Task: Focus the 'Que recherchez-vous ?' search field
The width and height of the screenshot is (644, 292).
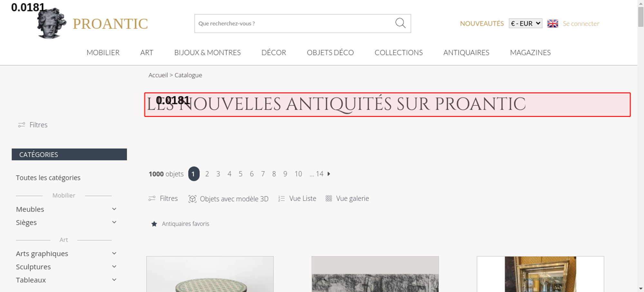Action: click(294, 23)
